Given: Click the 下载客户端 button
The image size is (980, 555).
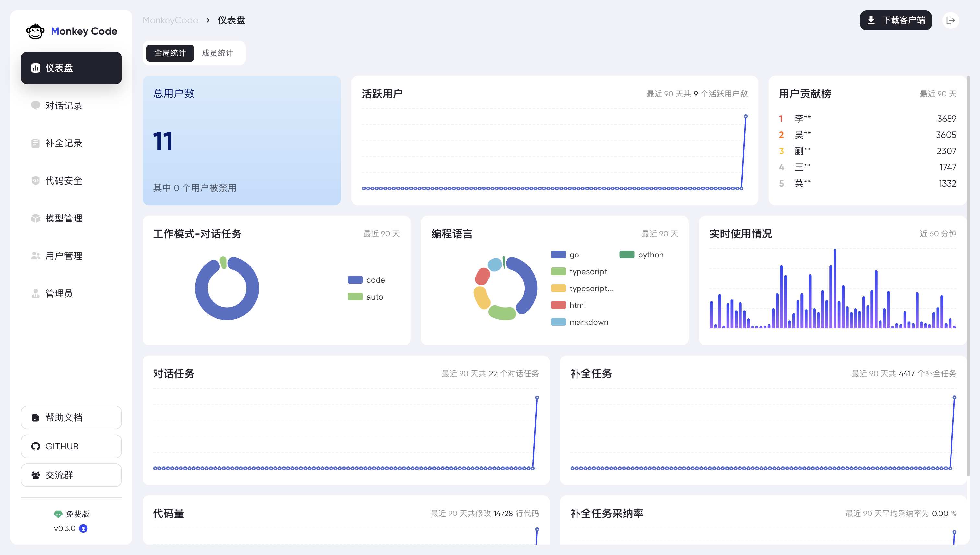Looking at the screenshot, I should [x=896, y=20].
